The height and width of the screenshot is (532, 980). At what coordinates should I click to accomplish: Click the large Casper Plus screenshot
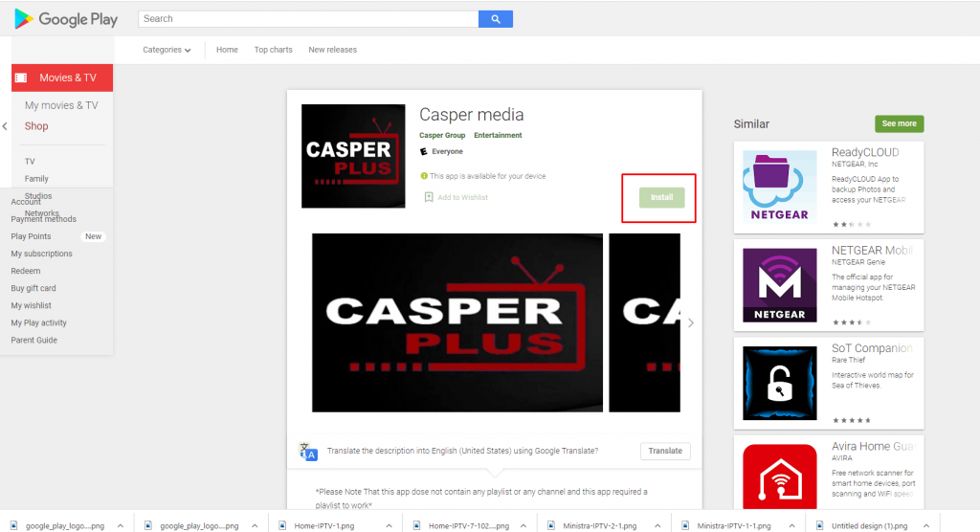457,322
